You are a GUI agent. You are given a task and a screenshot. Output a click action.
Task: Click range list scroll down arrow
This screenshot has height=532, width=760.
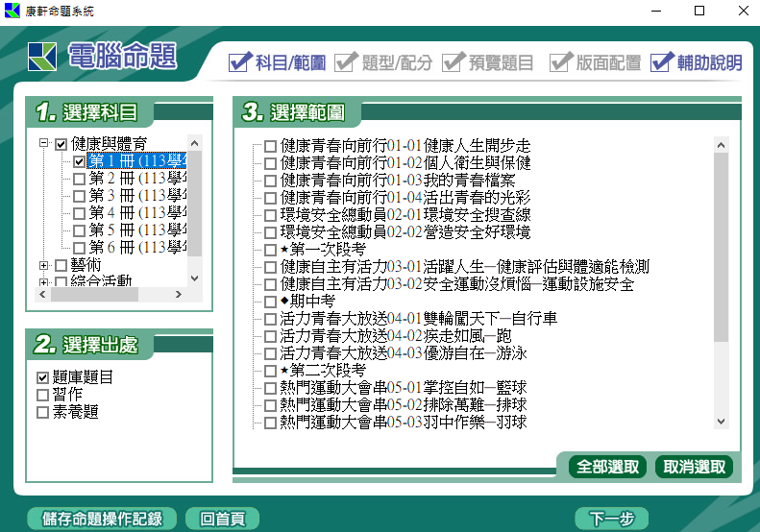(x=721, y=422)
